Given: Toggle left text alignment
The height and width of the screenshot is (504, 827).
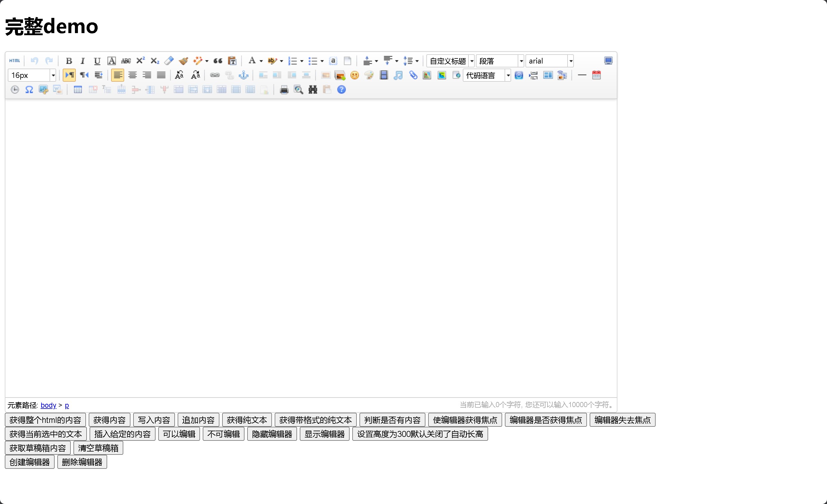Looking at the screenshot, I should pyautogui.click(x=117, y=75).
